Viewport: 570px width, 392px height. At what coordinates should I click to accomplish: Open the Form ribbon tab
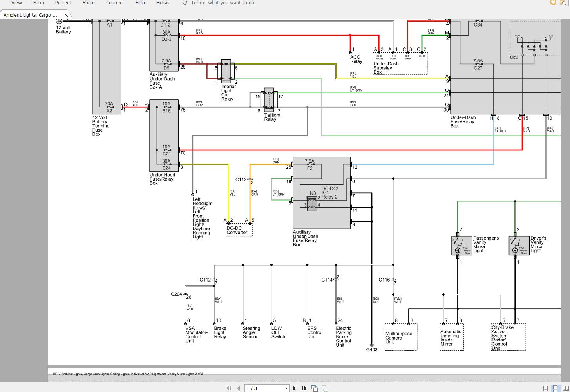point(38,3)
